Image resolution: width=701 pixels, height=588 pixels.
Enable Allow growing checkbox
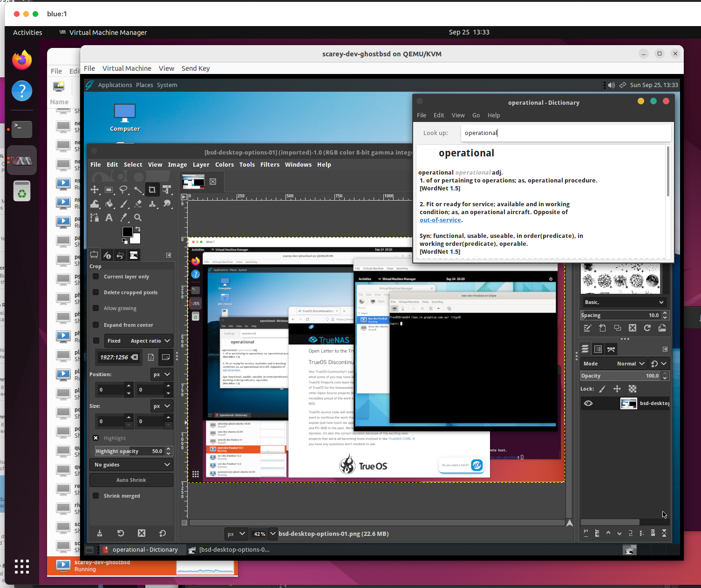tap(95, 308)
